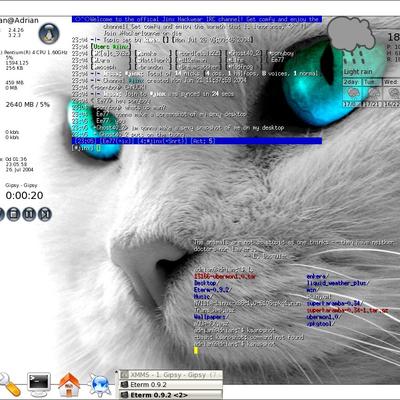Switch to XMMS Gipsy taskbar entry

171,375
